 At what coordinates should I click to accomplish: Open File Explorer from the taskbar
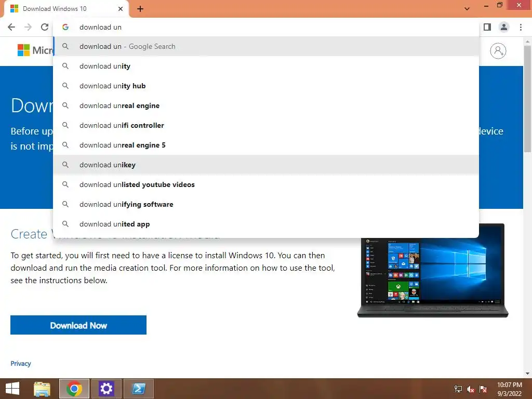(42, 389)
